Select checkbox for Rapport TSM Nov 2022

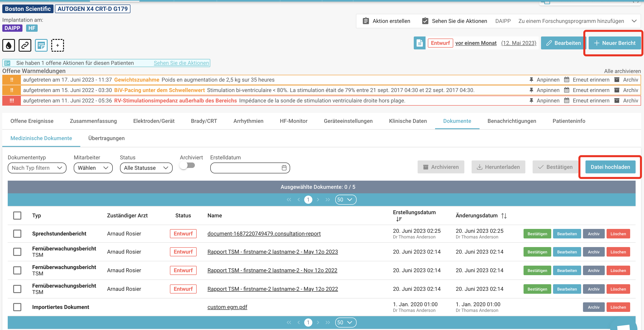(x=17, y=270)
